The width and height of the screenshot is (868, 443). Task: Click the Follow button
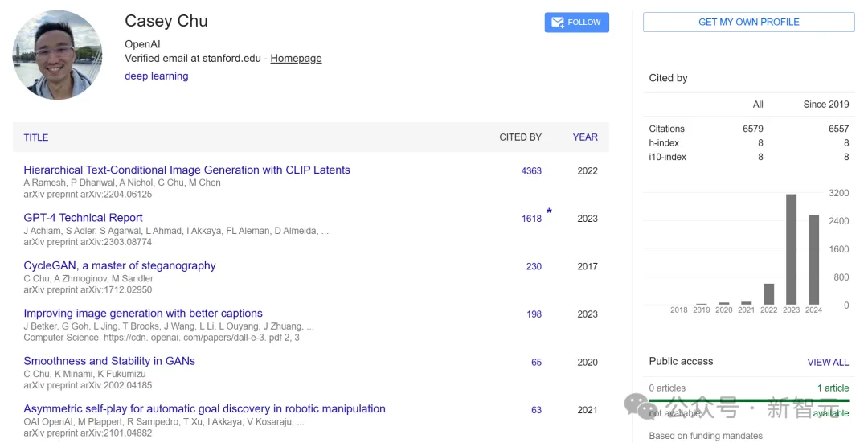577,23
